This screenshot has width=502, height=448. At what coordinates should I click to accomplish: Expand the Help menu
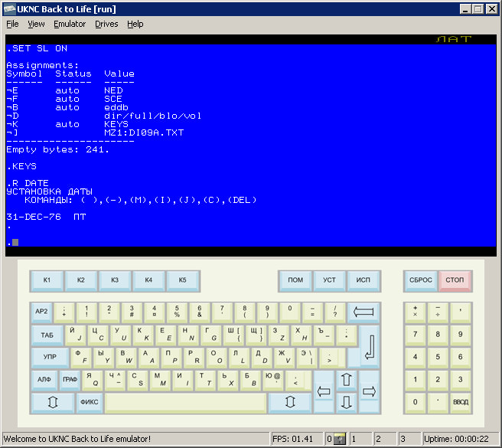point(135,24)
